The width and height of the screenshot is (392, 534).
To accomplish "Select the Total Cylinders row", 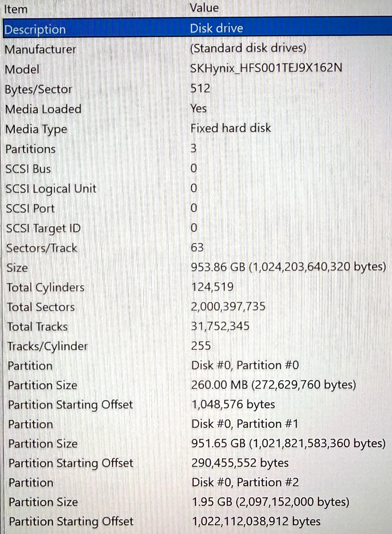I will (x=197, y=287).
